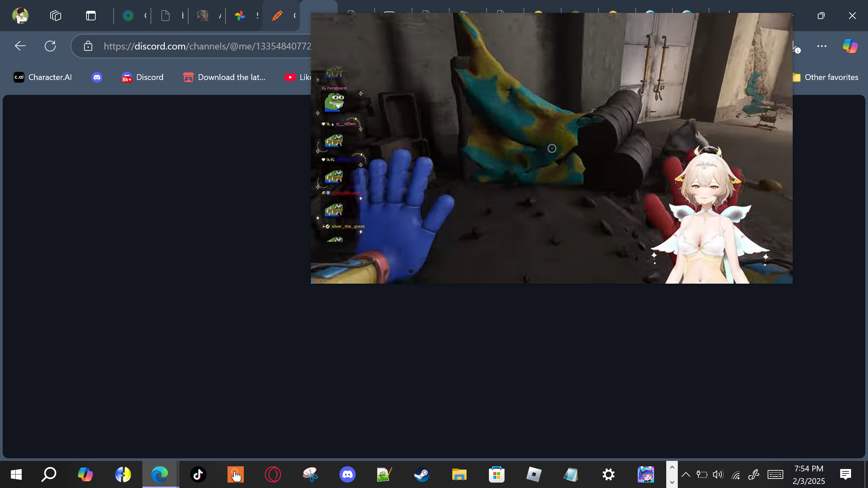The height and width of the screenshot is (488, 868).
Task: Launch Opera browser from the taskbar
Action: (x=273, y=474)
